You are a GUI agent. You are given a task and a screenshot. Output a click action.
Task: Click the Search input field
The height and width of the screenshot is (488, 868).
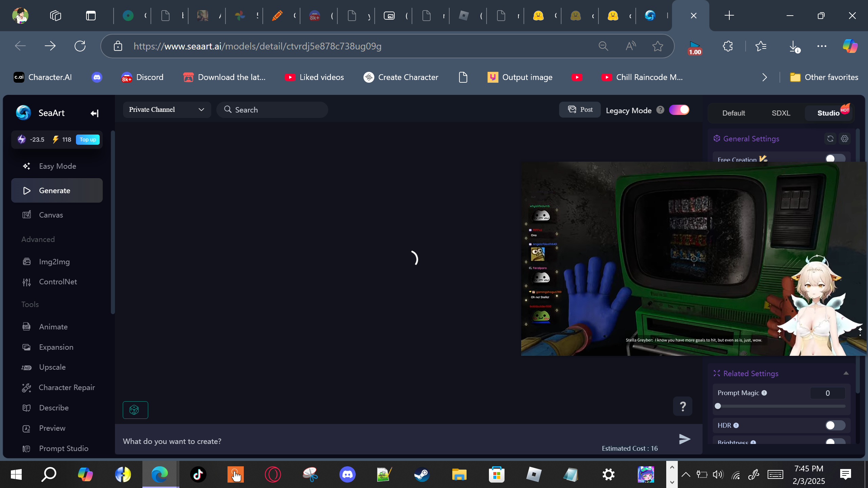click(x=272, y=109)
